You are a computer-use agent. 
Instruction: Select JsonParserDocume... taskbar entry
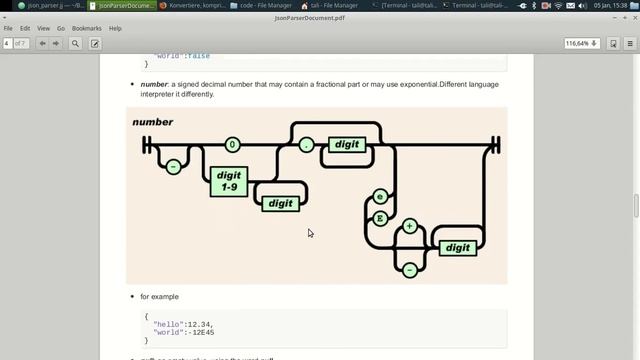[x=122, y=5]
